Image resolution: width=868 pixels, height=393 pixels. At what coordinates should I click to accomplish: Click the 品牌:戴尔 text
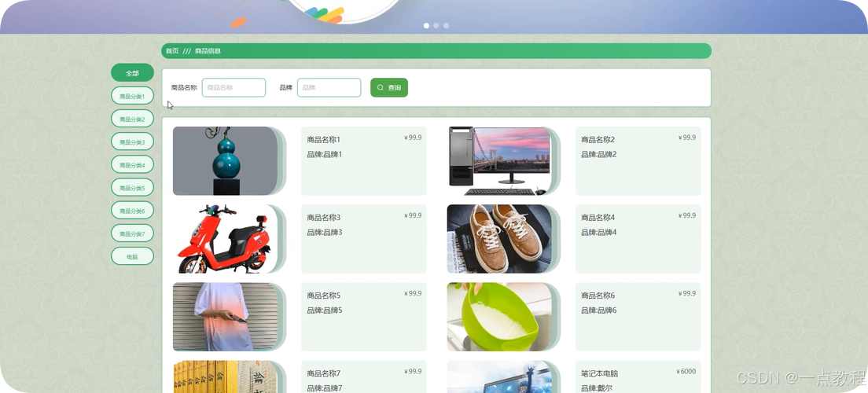pyautogui.click(x=597, y=388)
